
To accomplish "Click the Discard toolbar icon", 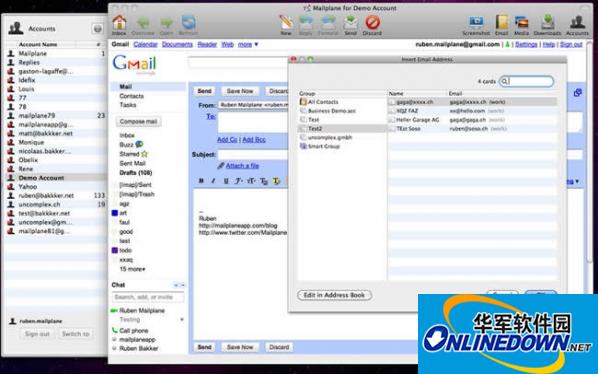I will (x=372, y=26).
